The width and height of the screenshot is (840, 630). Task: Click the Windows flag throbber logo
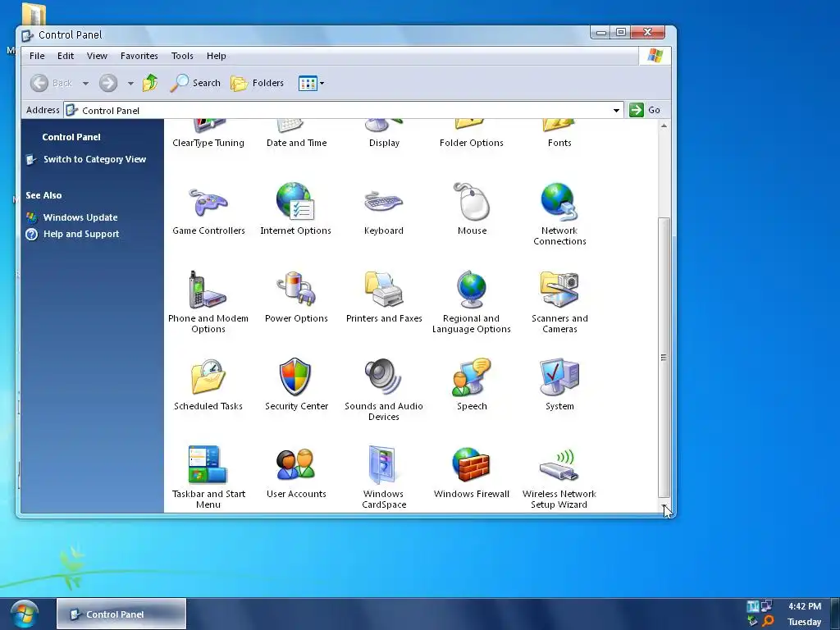coord(655,55)
